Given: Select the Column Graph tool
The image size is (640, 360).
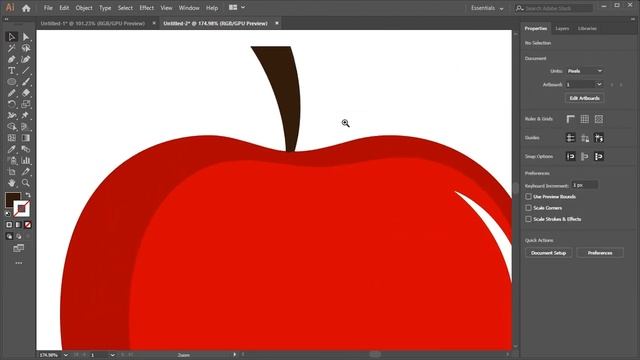Looking at the screenshot, I should (x=26, y=160).
